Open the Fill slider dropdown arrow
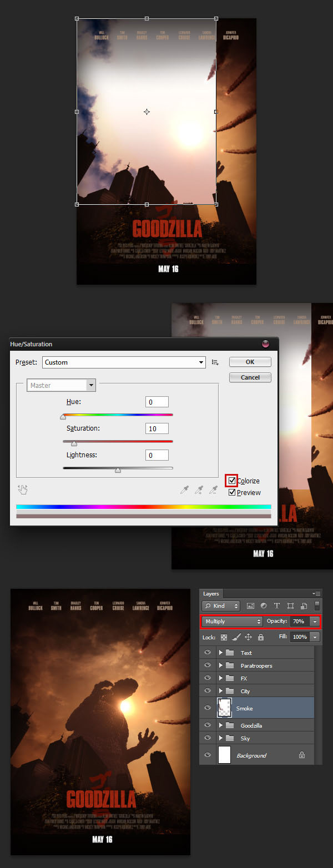The image size is (333, 868). (315, 637)
